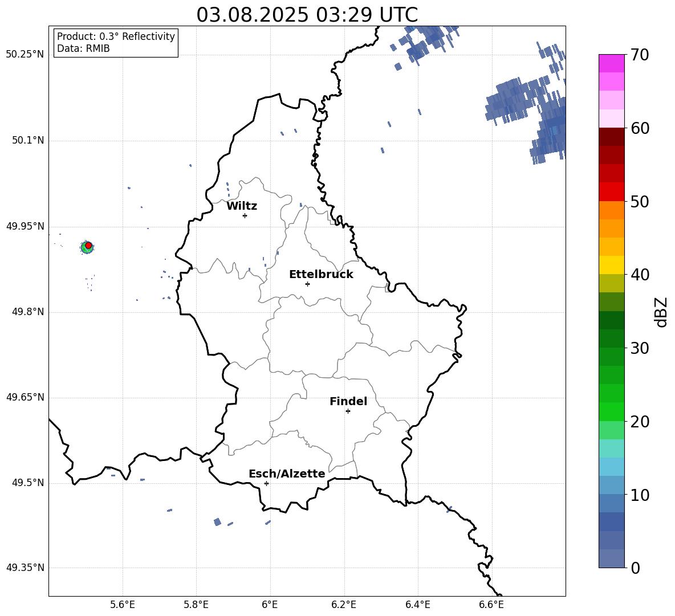Click the Findel station label
This screenshot has width=675, height=616.
pyautogui.click(x=348, y=401)
